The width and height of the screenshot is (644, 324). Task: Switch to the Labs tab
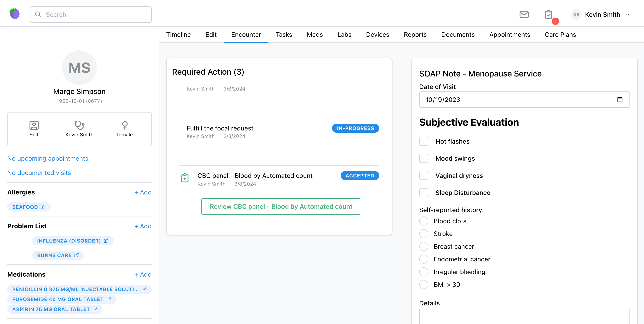344,34
